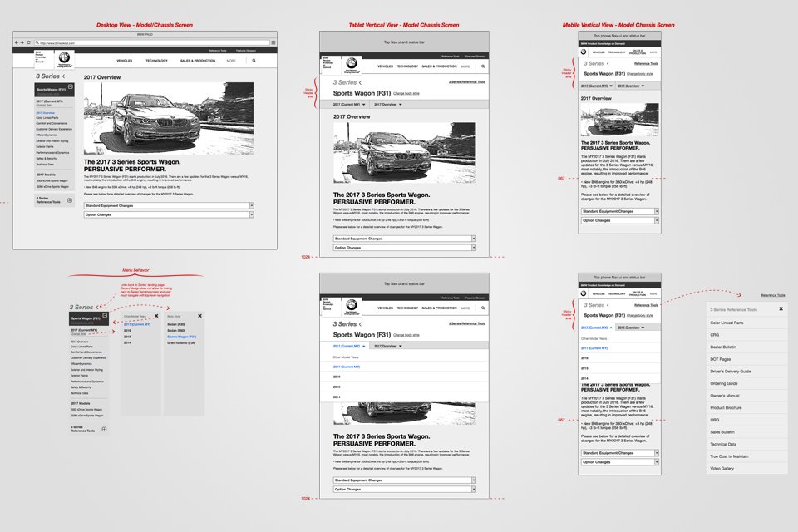Screen dimensions: 798x532
Task: Click TECHNOLOGY in upper tablet view navigation
Action: (x=407, y=66)
